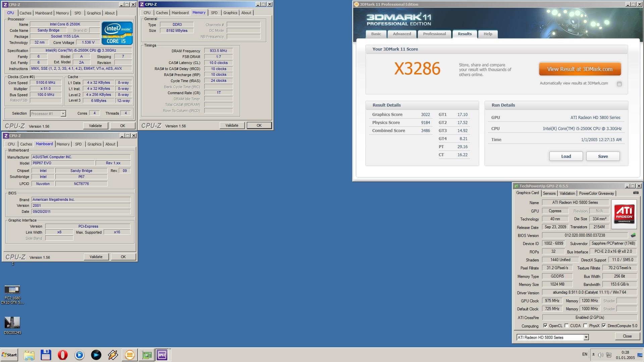
Task: Click the 3DMark 11 title bar icon
Action: tap(356, 4)
